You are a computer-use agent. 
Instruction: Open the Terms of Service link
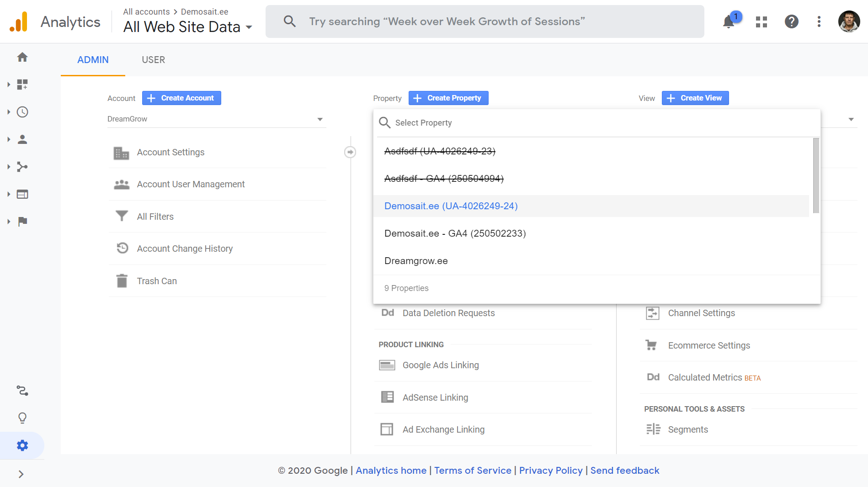click(x=473, y=471)
